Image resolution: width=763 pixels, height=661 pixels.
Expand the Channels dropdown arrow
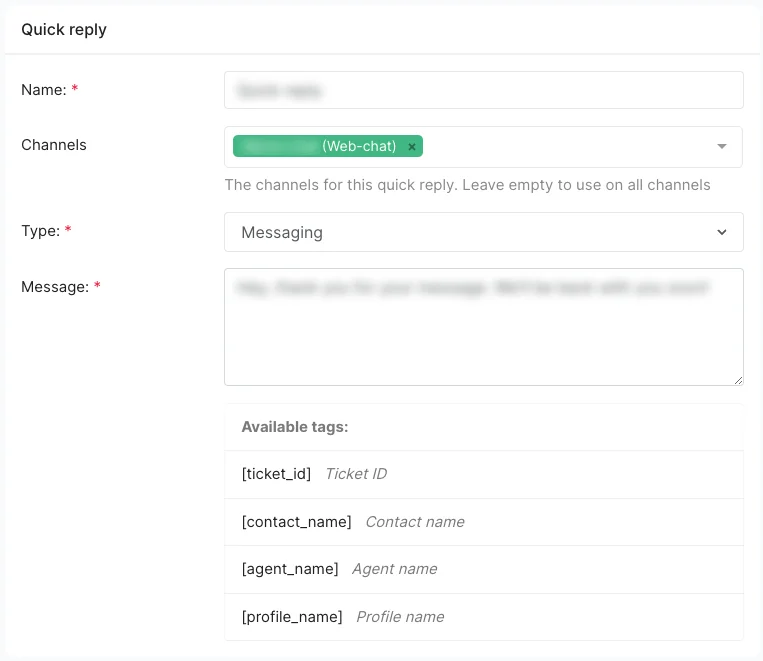(x=722, y=147)
